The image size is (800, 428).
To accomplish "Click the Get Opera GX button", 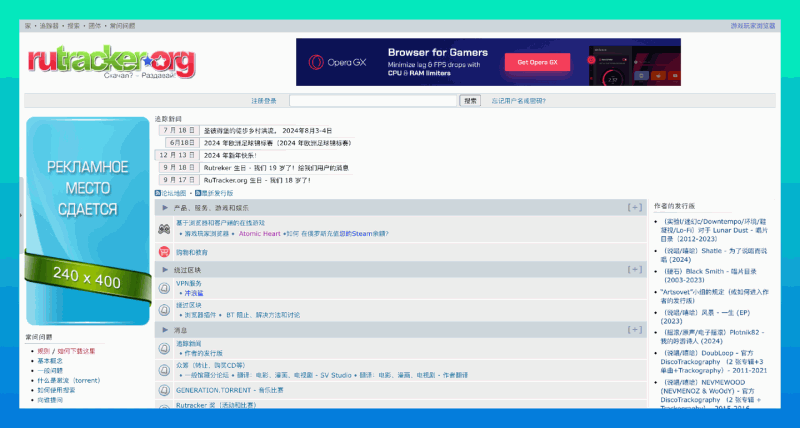I will [537, 62].
